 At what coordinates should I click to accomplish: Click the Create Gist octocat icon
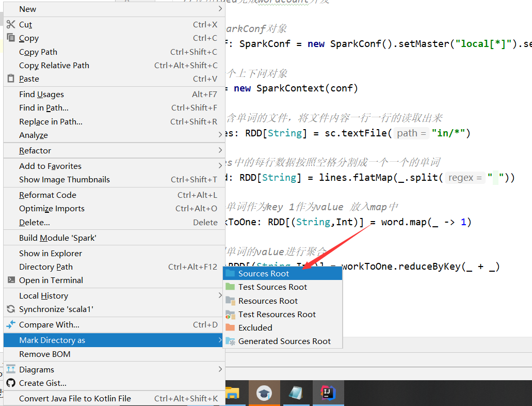click(x=11, y=383)
